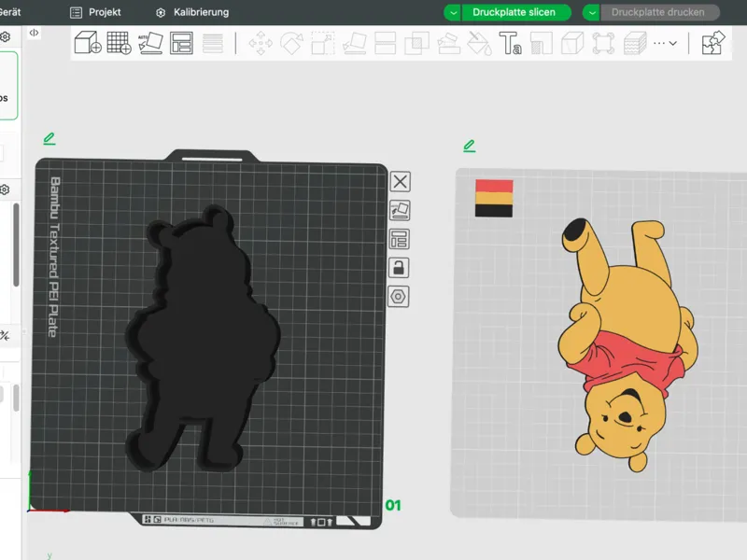The width and height of the screenshot is (747, 560).
Task: Click lower gear icon in left sidebar
Action: pos(5,190)
